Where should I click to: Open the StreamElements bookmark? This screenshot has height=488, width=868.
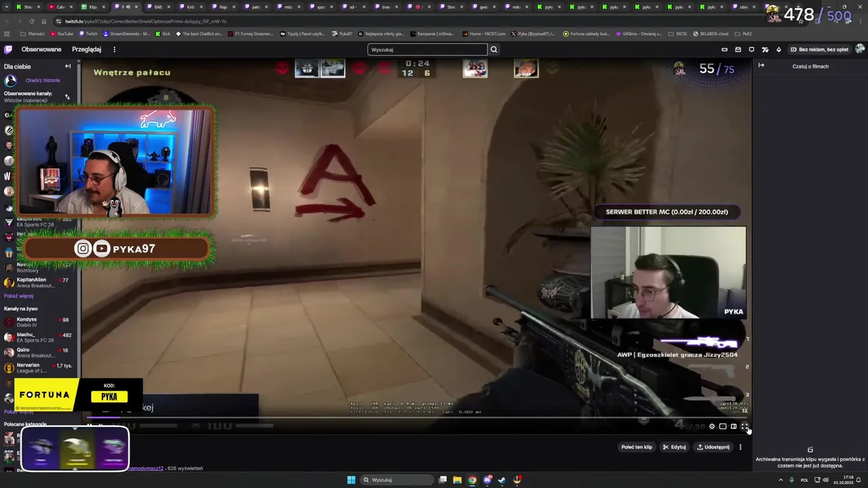point(127,34)
